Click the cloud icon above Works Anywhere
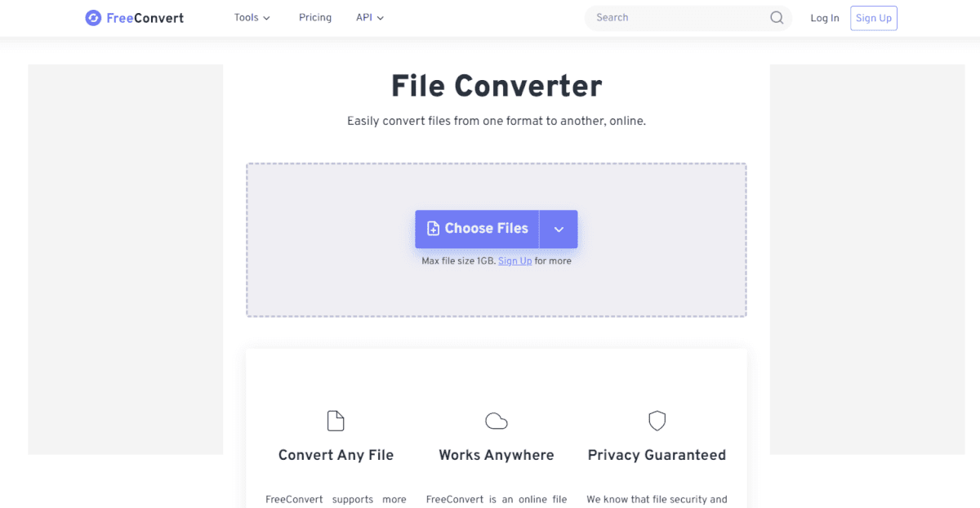980x508 pixels. (x=497, y=421)
